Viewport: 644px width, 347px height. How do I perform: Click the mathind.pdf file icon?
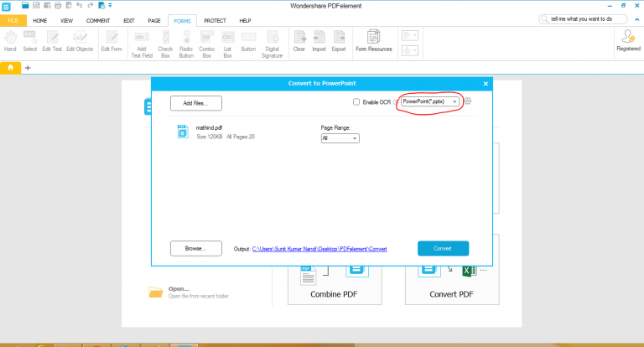coord(183,132)
